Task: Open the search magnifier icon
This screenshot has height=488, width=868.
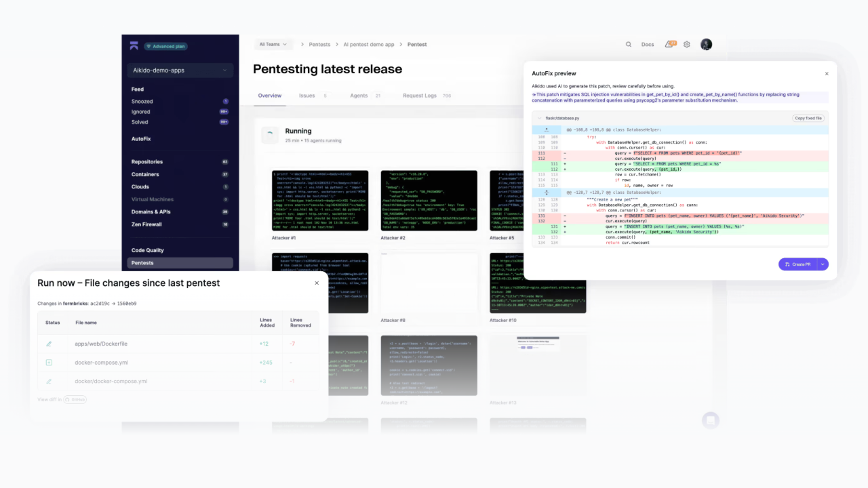Action: (x=629, y=44)
